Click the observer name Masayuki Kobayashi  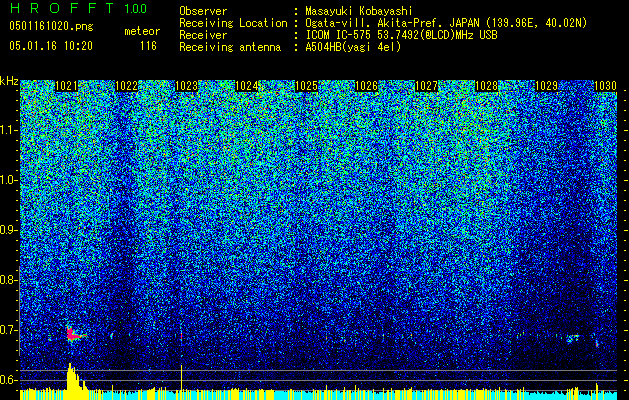pos(359,11)
